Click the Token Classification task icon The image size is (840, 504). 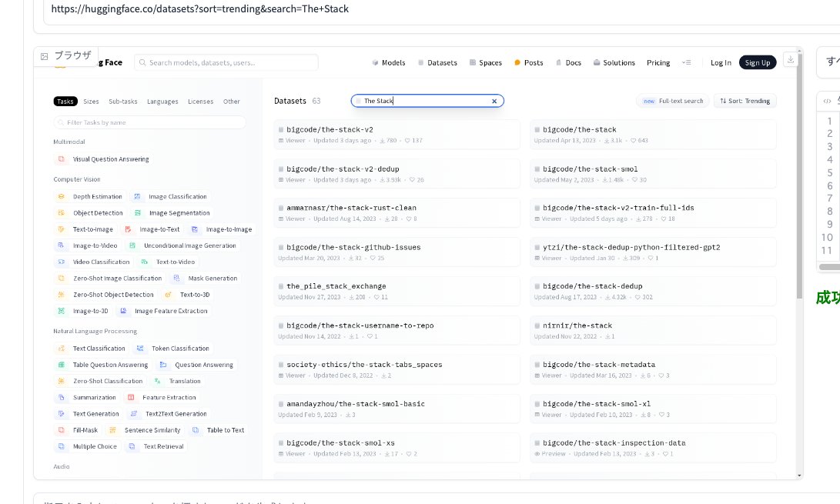140,349
